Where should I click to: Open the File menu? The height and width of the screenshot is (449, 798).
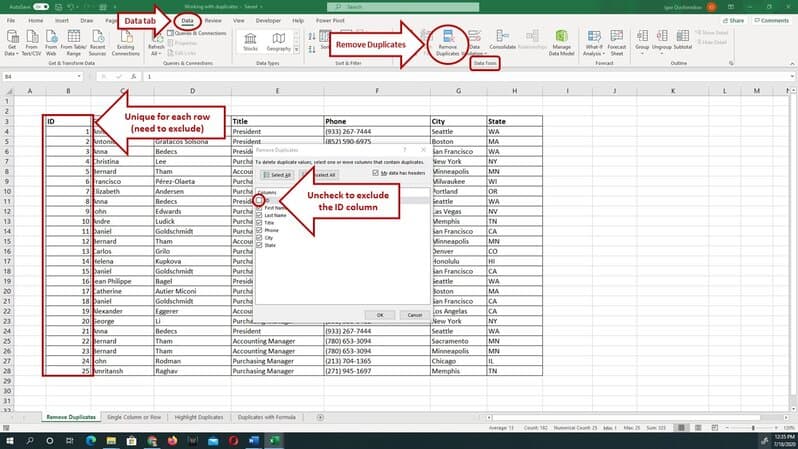pos(11,20)
